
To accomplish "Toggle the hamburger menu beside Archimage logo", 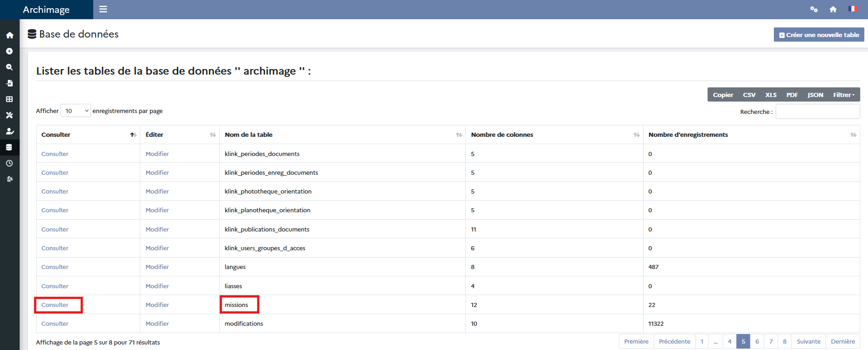I will [103, 9].
